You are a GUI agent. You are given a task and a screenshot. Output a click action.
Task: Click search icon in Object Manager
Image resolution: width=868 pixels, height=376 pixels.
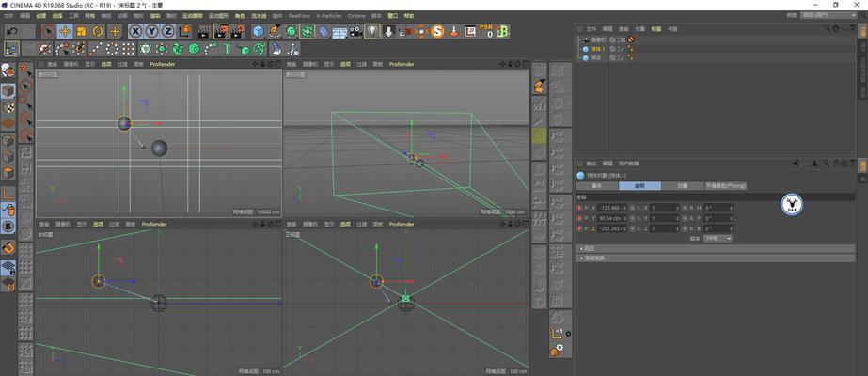(828, 28)
